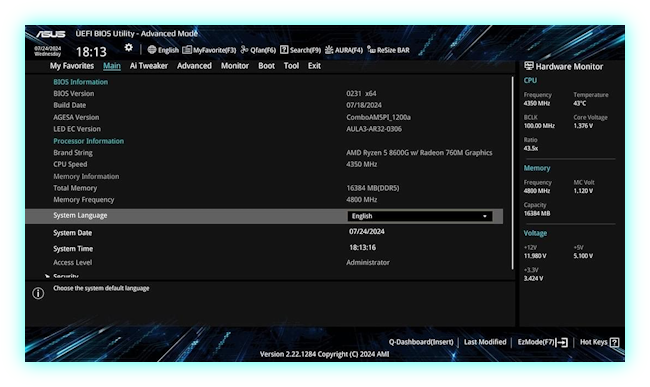This screenshot has width=650, height=387.
Task: Click the Version 2.22.1284 copyright text
Action: (324, 354)
